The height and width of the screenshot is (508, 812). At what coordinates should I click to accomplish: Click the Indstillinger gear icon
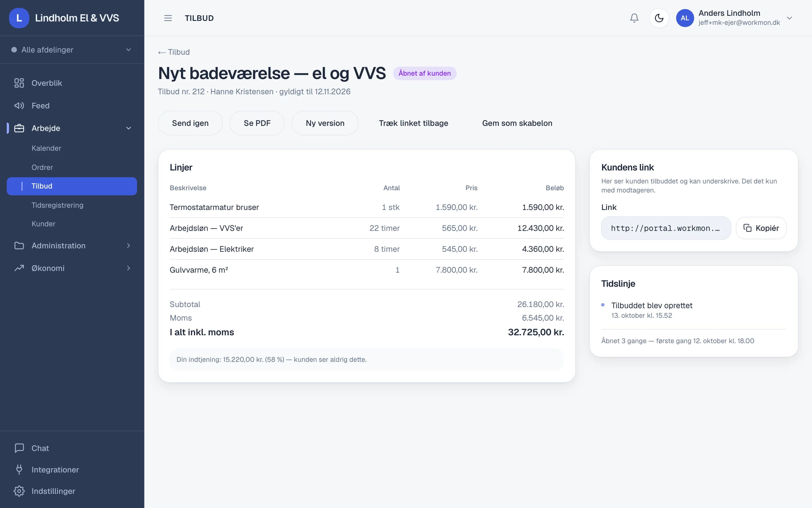point(19,491)
